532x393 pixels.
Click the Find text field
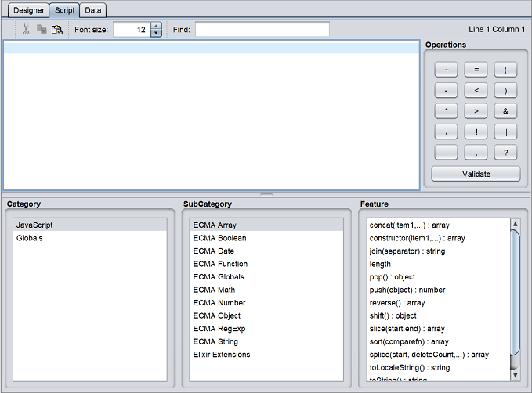coord(262,30)
